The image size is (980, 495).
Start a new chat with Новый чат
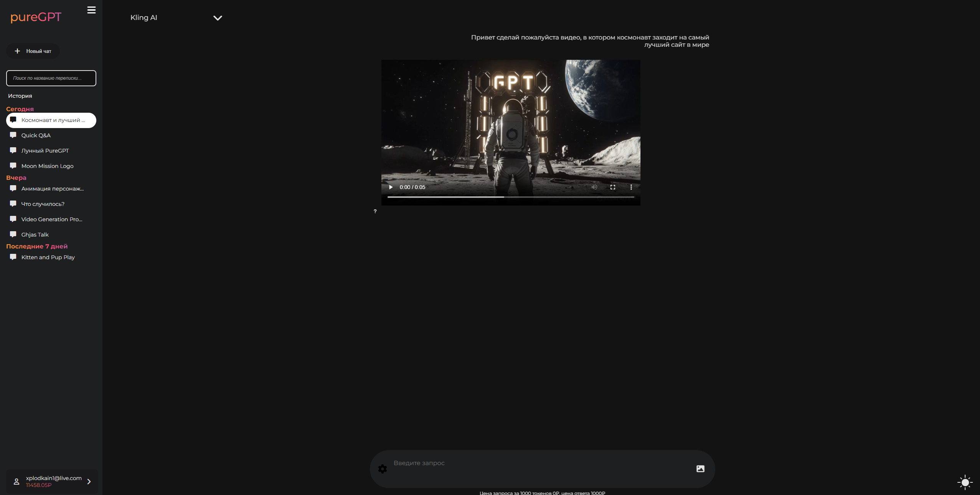click(x=33, y=51)
